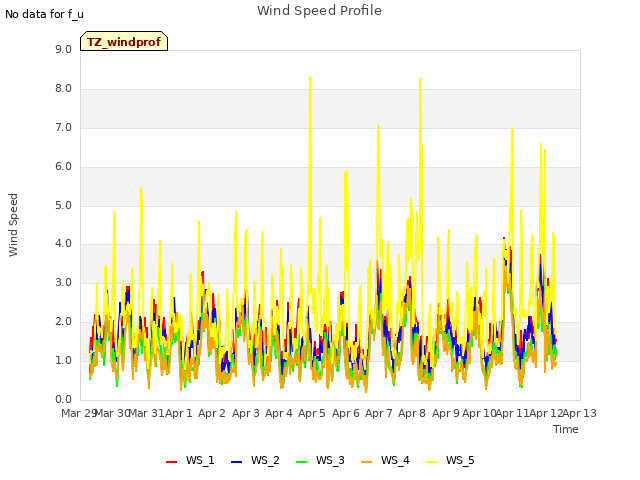The width and height of the screenshot is (640, 480).
Task: Click the WS_3 green legend swatch
Action: (301, 461)
